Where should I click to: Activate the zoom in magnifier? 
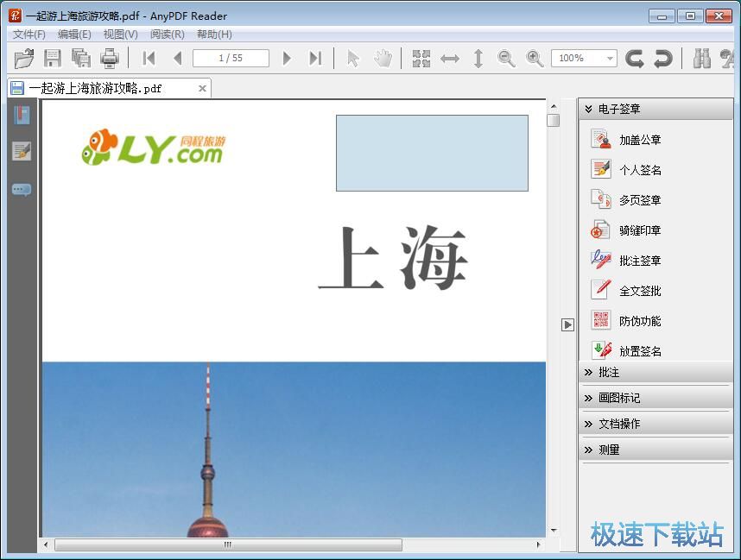pos(535,58)
